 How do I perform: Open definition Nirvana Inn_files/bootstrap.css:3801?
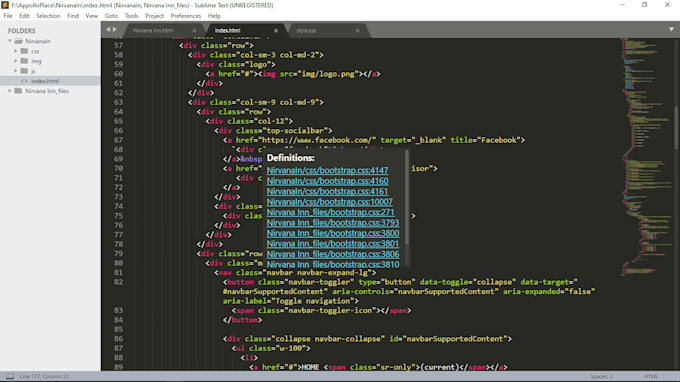333,243
